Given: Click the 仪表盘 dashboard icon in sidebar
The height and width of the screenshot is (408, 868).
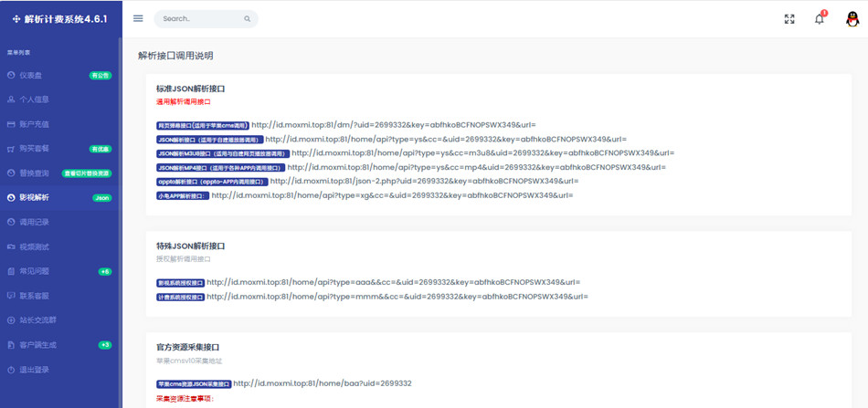Looking at the screenshot, I should pos(11,75).
